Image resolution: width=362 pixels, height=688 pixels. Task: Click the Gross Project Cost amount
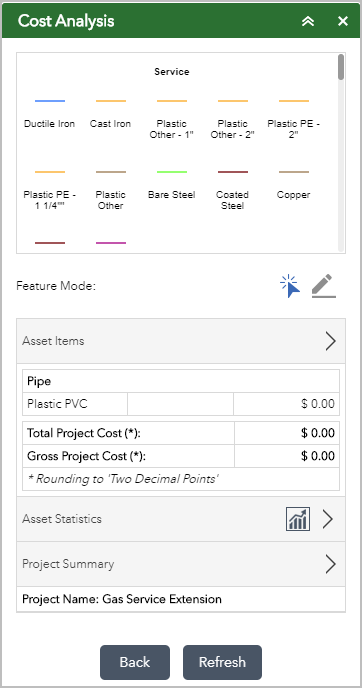coord(318,456)
